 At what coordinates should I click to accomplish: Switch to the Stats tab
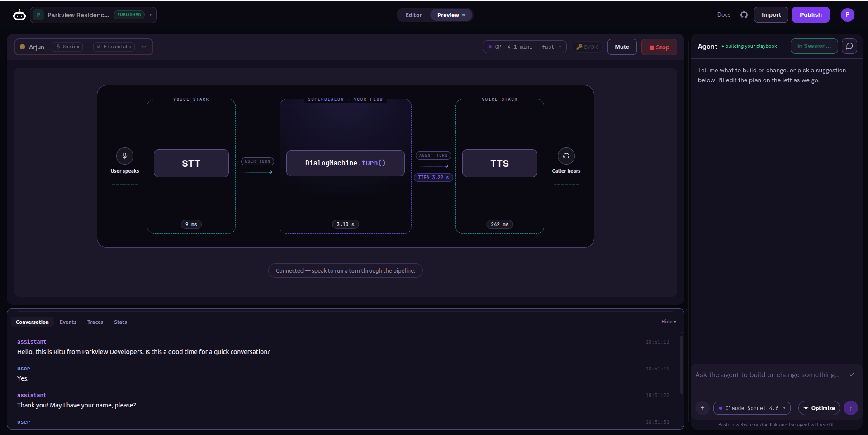coord(120,322)
